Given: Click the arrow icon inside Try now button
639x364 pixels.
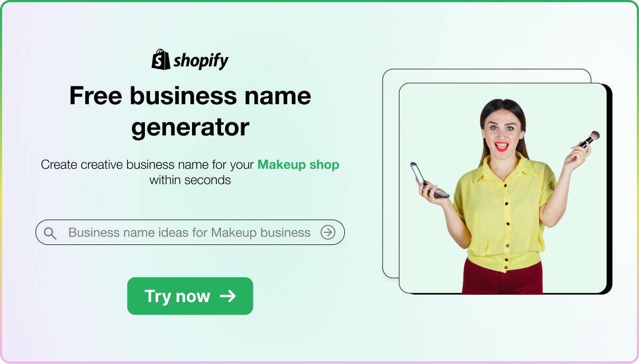Looking at the screenshot, I should pyautogui.click(x=228, y=296).
